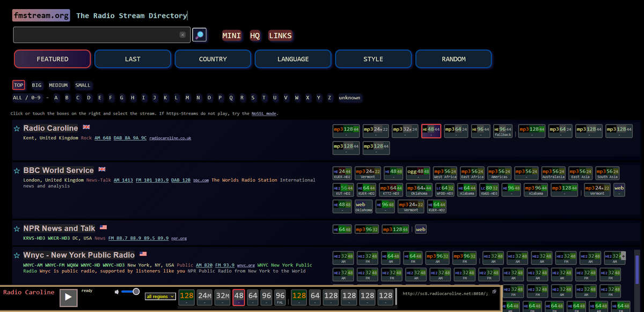Select the BBC ogg 48 stream box

coord(419,173)
